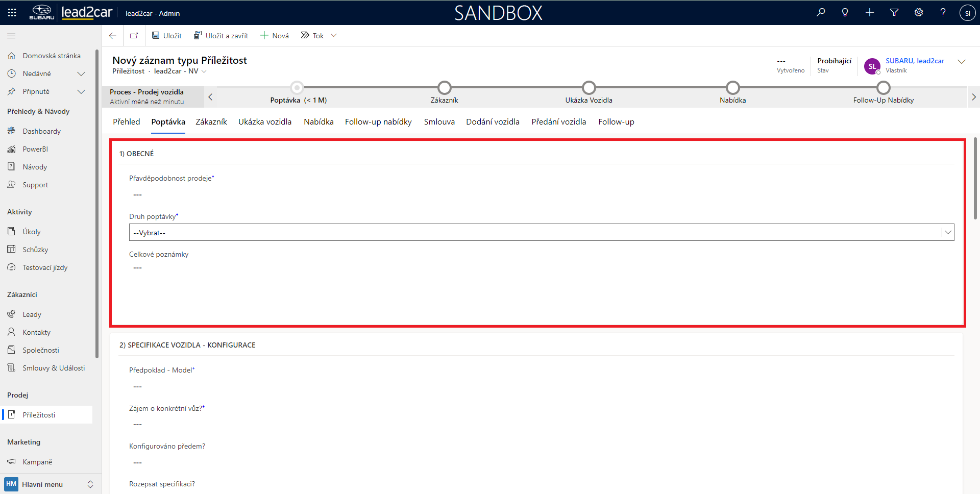Click the search magnifier icon
Viewport: 980px width, 494px height.
(x=821, y=13)
